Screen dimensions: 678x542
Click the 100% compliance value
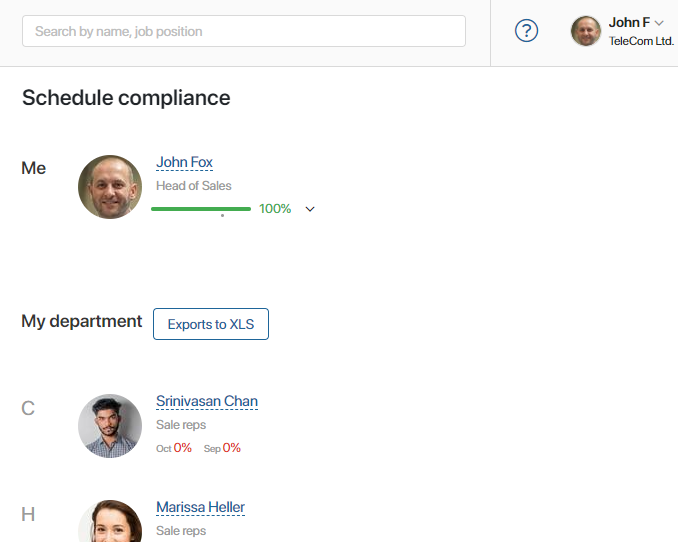tap(275, 209)
